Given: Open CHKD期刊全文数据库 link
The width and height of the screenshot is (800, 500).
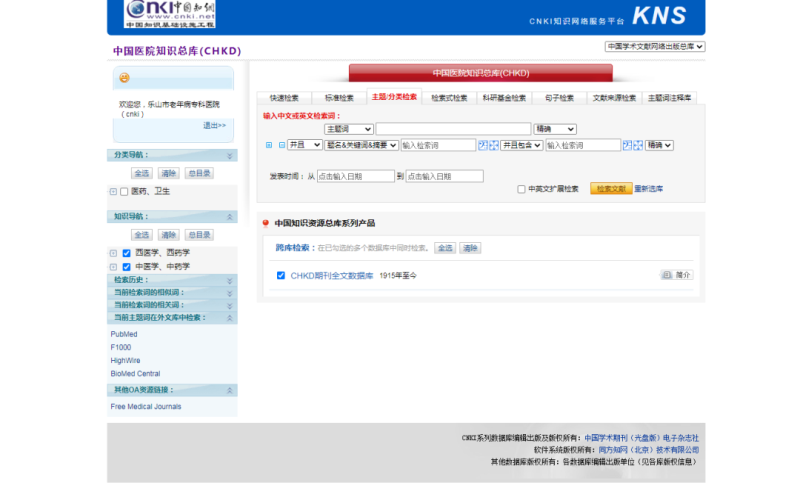Looking at the screenshot, I should tap(332, 276).
